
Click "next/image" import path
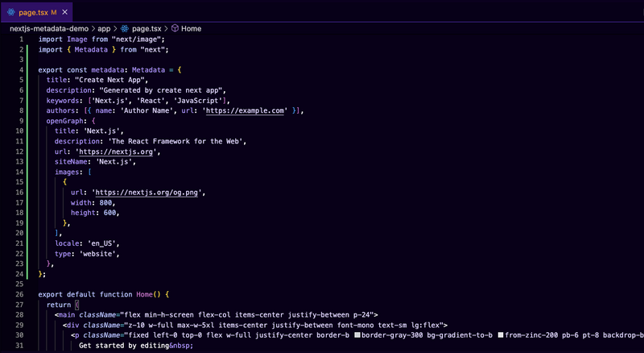click(136, 39)
